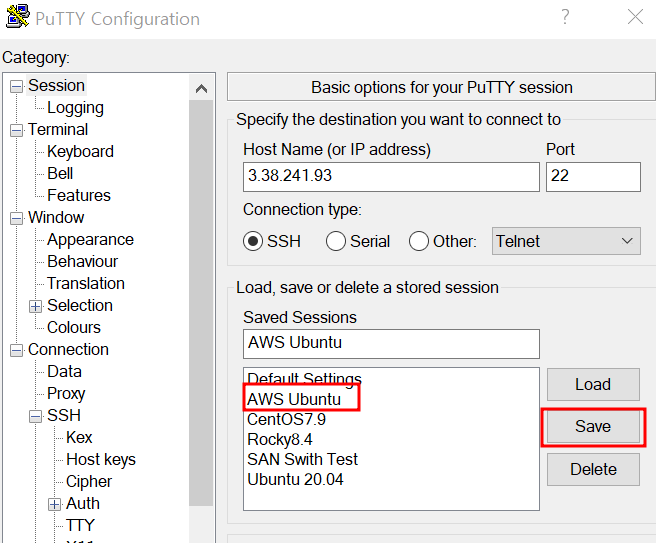
Task: Open the Proxy category
Action: (66, 393)
